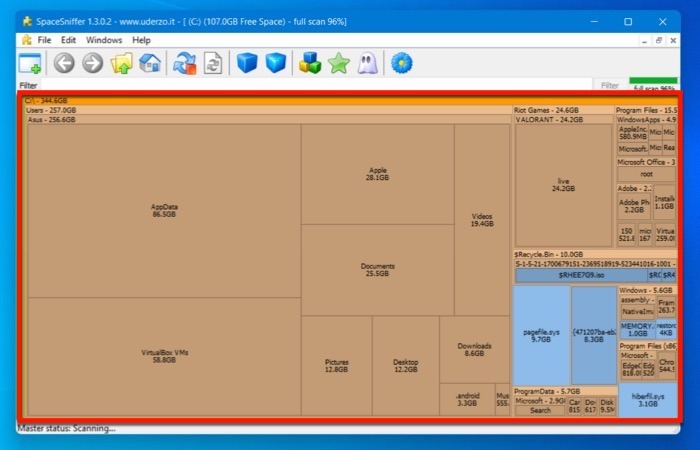Screen dimensions: 700x450
Task: Select the live 24.2GB block
Action: 563,185
